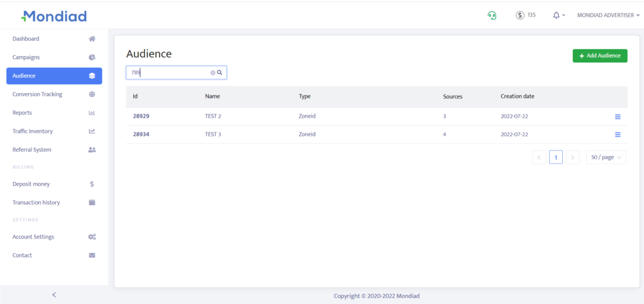
Task: Click the Reports chart icon
Action: point(92,113)
